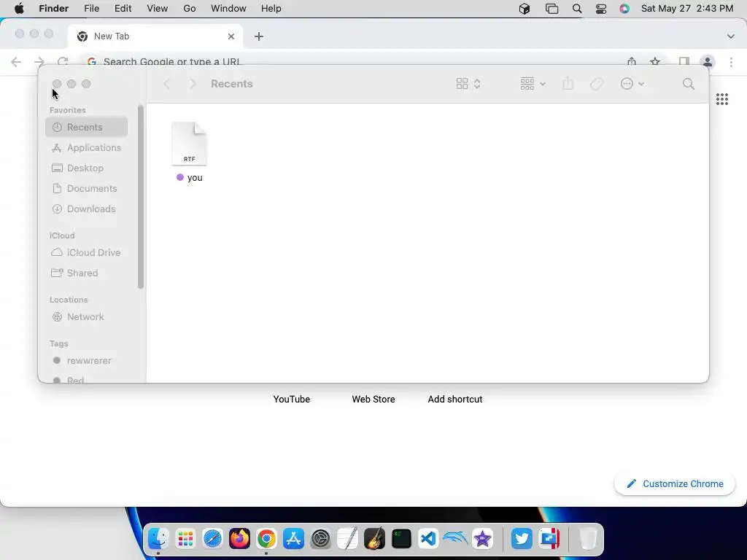Open the Shared folder in the sidebar
This screenshot has height=560, width=747.
pyautogui.click(x=86, y=273)
